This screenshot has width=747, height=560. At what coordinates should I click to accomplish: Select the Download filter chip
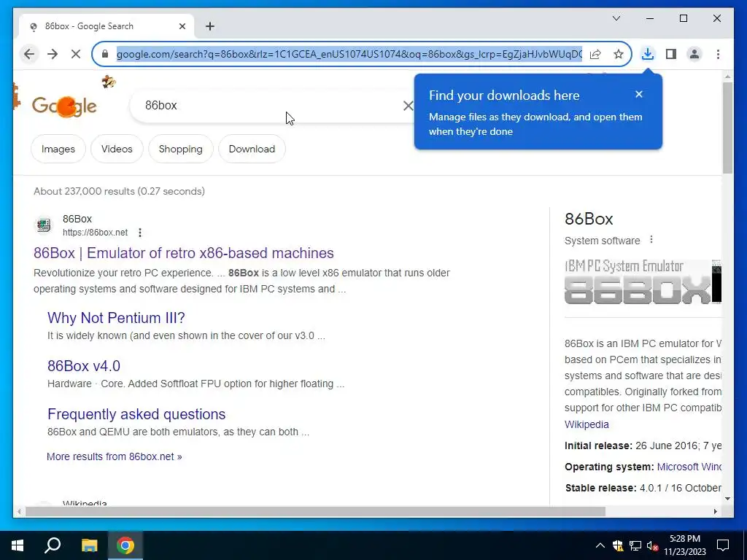[252, 149]
